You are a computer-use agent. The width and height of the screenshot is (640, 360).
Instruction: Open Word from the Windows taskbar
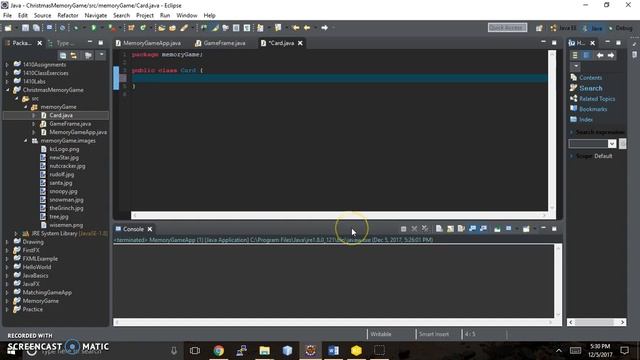(333, 350)
